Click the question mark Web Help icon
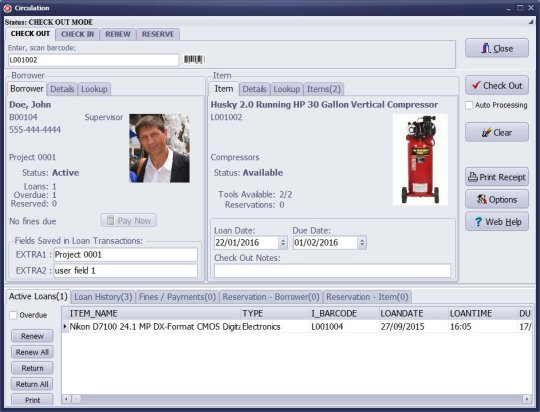 478,222
